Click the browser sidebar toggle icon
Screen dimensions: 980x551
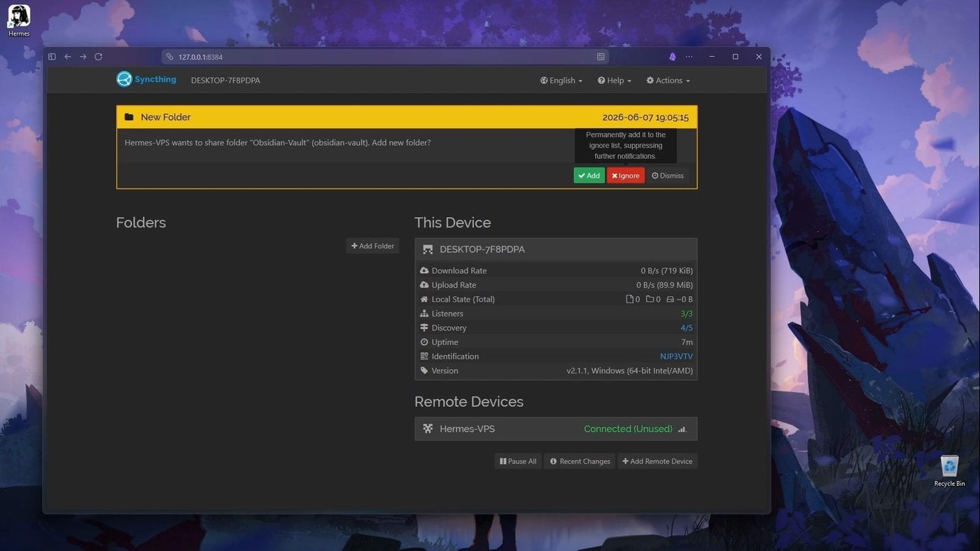point(52,57)
